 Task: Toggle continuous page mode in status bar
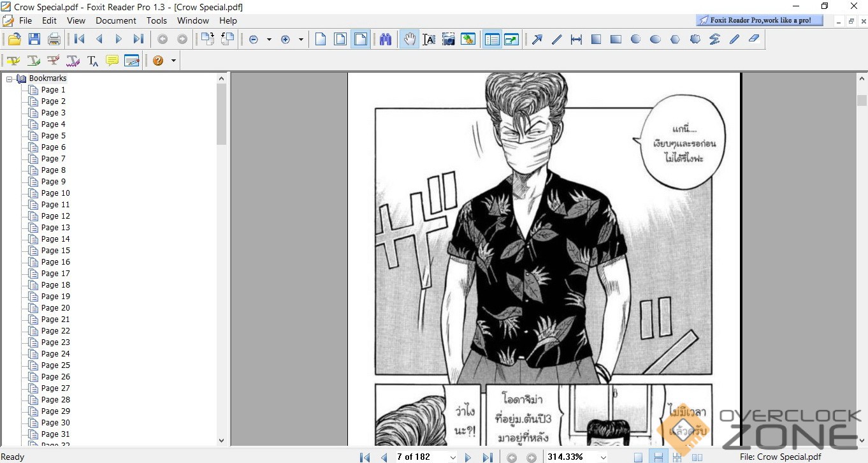tap(658, 457)
